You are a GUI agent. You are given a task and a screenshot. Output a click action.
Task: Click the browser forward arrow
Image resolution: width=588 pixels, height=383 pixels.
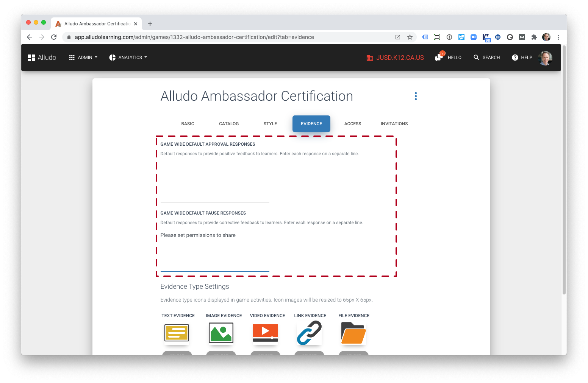click(x=42, y=37)
